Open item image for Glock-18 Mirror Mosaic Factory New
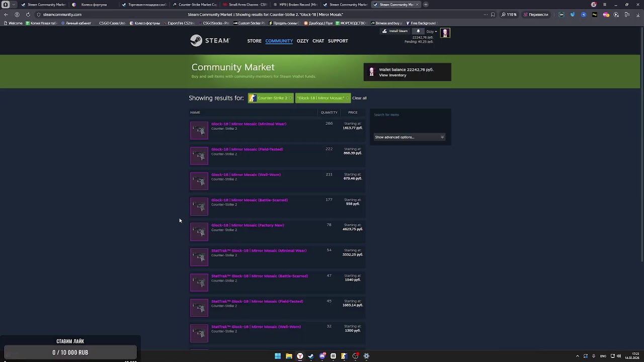This screenshot has width=644, height=362. click(x=199, y=232)
